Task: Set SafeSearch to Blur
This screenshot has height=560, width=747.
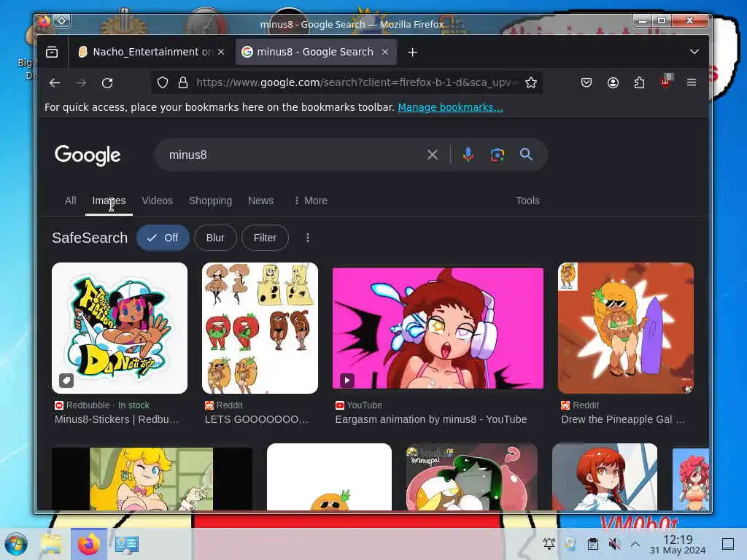Action: coord(215,238)
